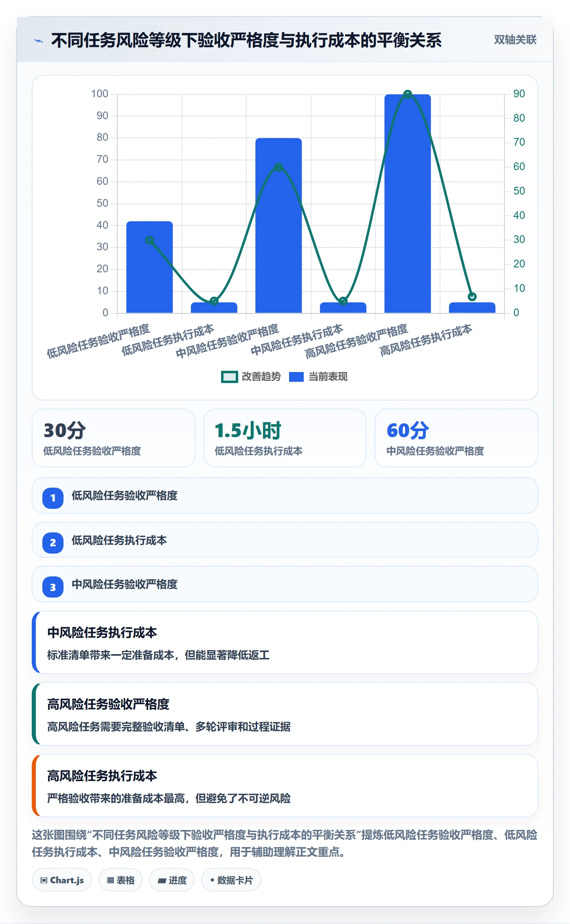The width and height of the screenshot is (570, 924).
Task: Click the lightning icon beside the title
Action: click(39, 41)
